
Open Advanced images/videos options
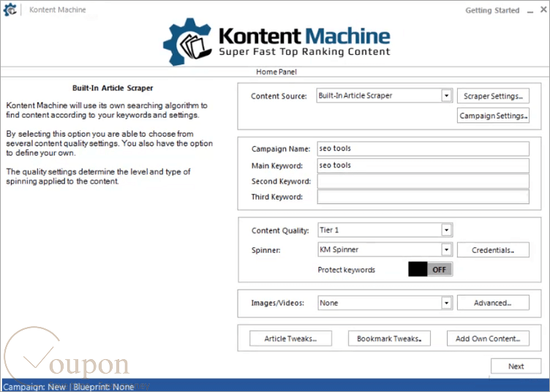point(493,303)
